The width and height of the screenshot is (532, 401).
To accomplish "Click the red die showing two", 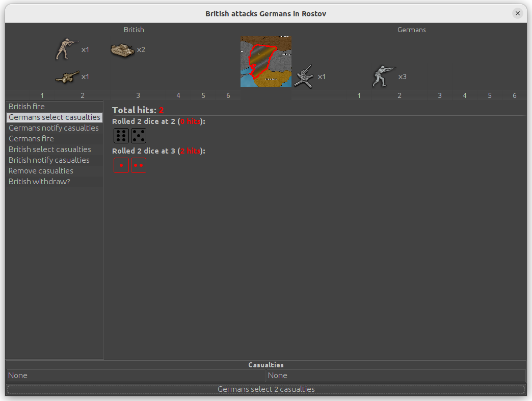I will click(x=139, y=166).
